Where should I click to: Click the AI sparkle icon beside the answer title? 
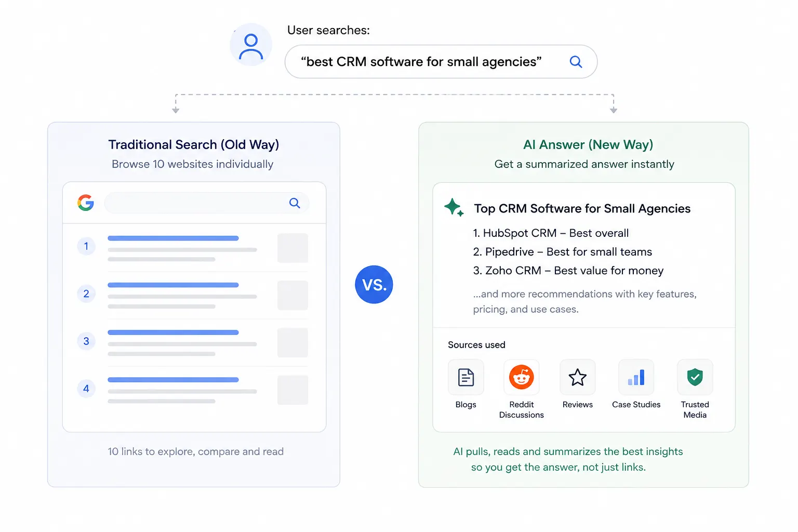[454, 207]
